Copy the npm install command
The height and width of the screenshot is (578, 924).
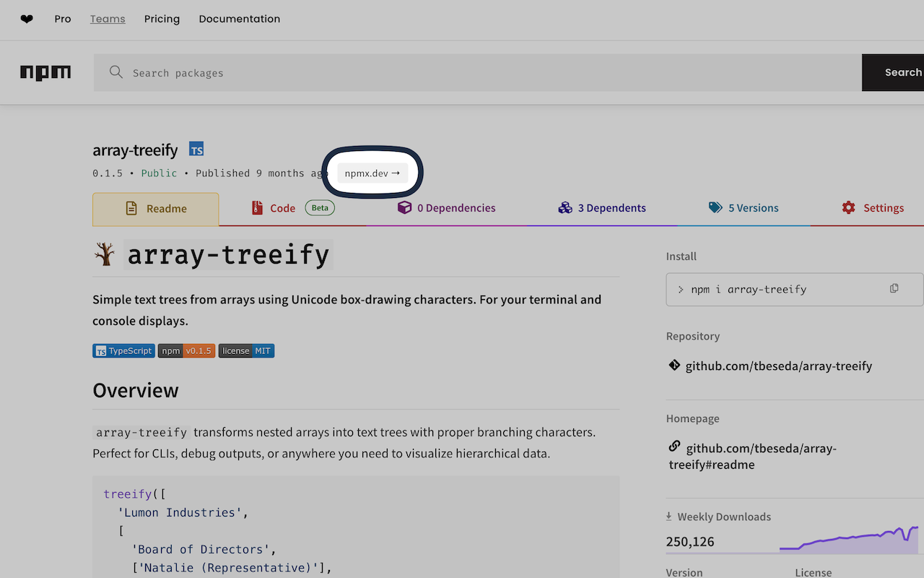[x=894, y=288]
